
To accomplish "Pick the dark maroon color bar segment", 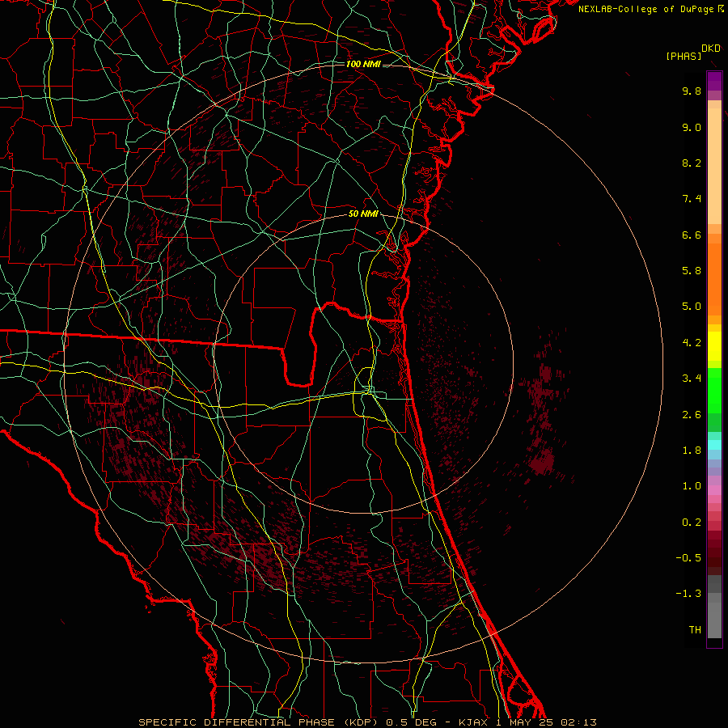I will (x=714, y=552).
